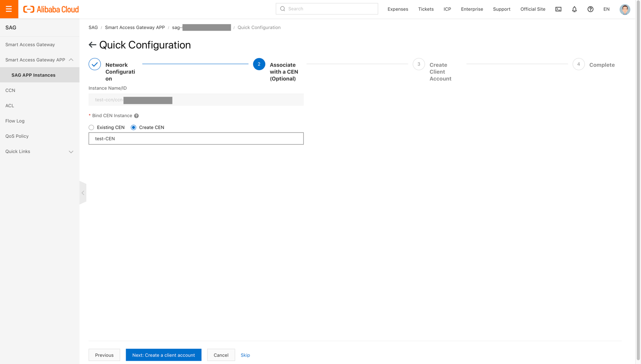Click the Bind CEN Instance help tooltip icon

[137, 116]
